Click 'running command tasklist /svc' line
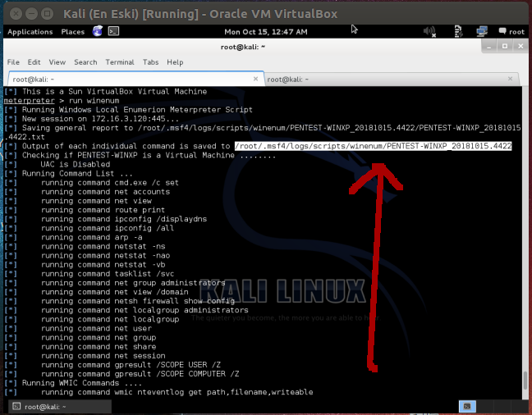The image size is (532, 415). point(108,274)
